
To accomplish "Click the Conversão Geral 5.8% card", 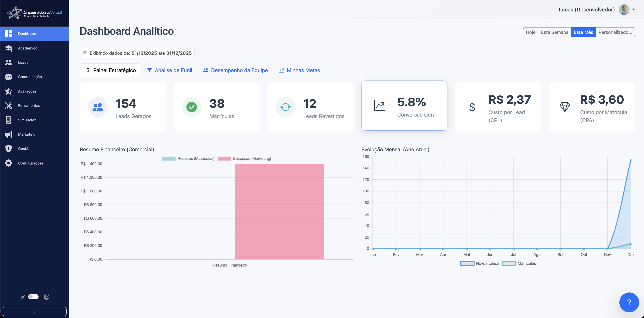I will [404, 105].
